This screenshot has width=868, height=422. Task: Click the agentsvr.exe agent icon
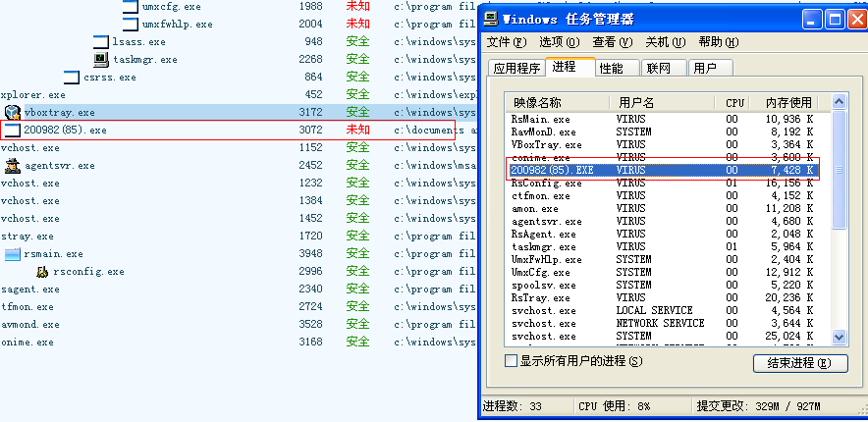tap(13, 166)
